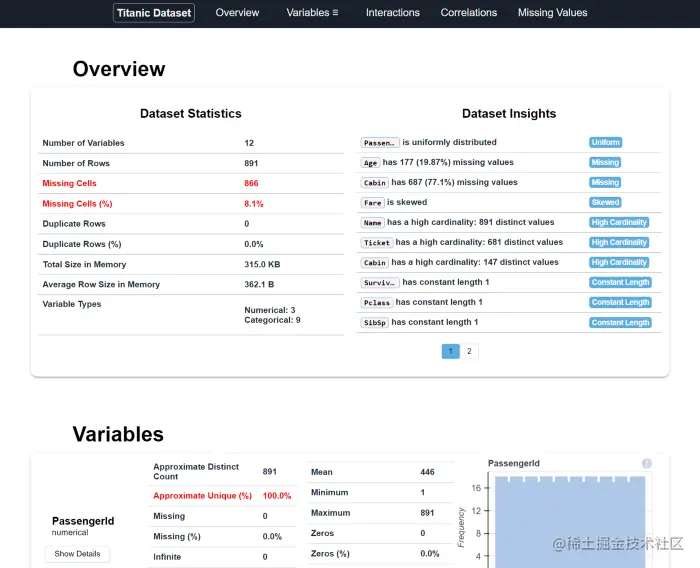Click the Approximate Unique (%) value 100.0%
Viewport: 700px width, 568px height.
(277, 496)
